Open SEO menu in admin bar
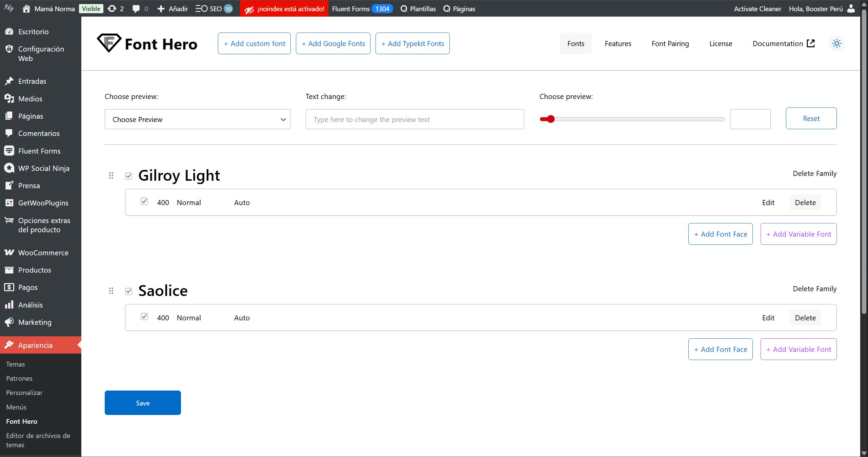The width and height of the screenshot is (868, 457). [214, 8]
